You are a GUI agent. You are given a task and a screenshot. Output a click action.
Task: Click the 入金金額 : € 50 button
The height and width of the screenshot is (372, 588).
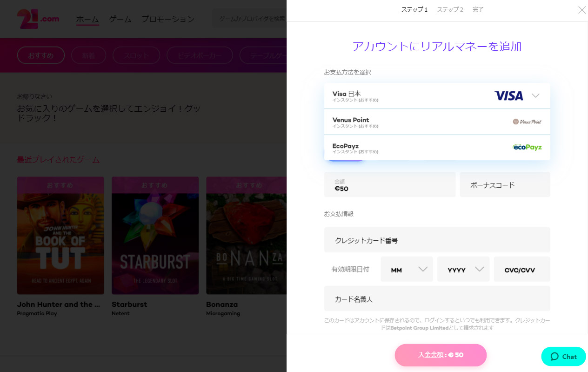(x=441, y=355)
